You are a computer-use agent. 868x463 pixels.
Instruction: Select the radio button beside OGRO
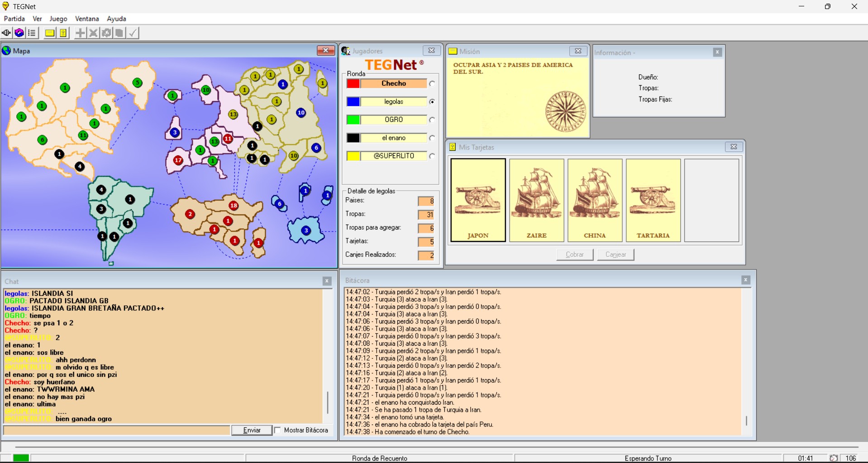tap(432, 120)
